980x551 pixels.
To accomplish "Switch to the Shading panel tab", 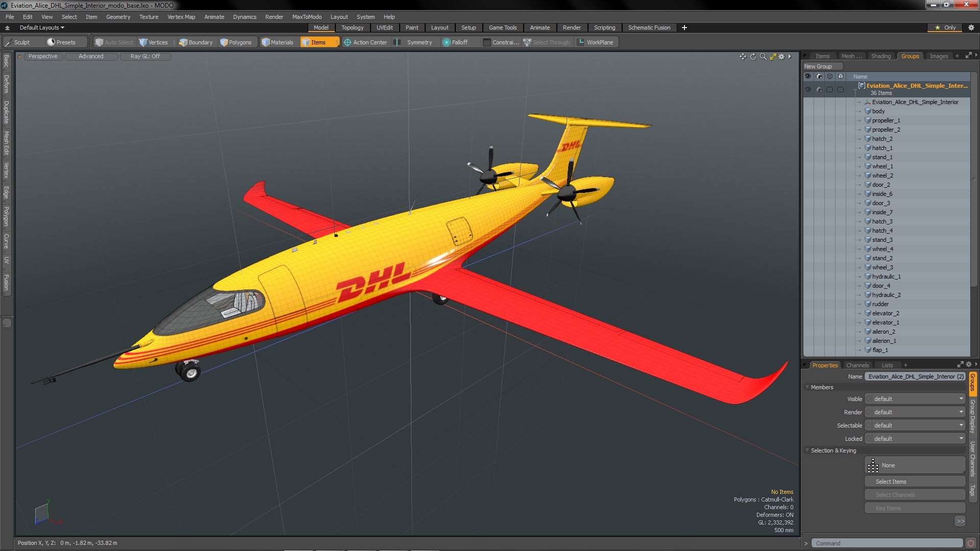I will [880, 56].
